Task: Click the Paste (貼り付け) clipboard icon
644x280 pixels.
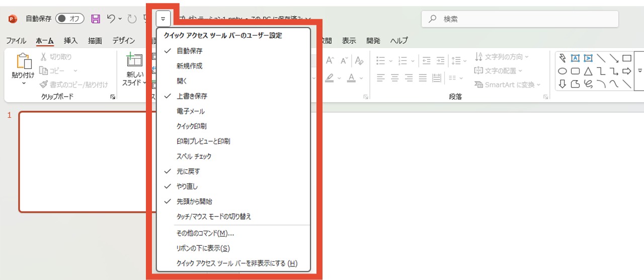Action: click(x=23, y=61)
